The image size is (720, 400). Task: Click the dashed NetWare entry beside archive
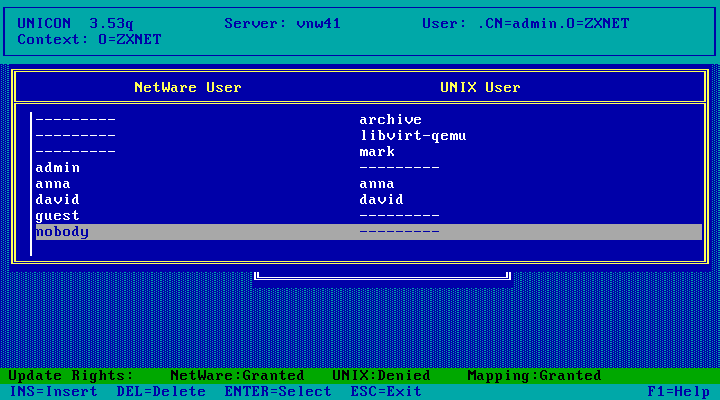(75, 119)
